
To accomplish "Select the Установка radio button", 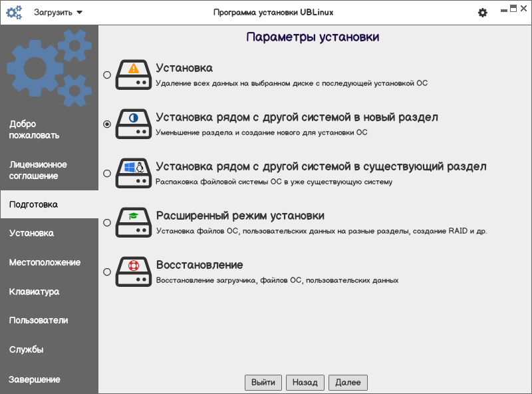I will click(107, 75).
